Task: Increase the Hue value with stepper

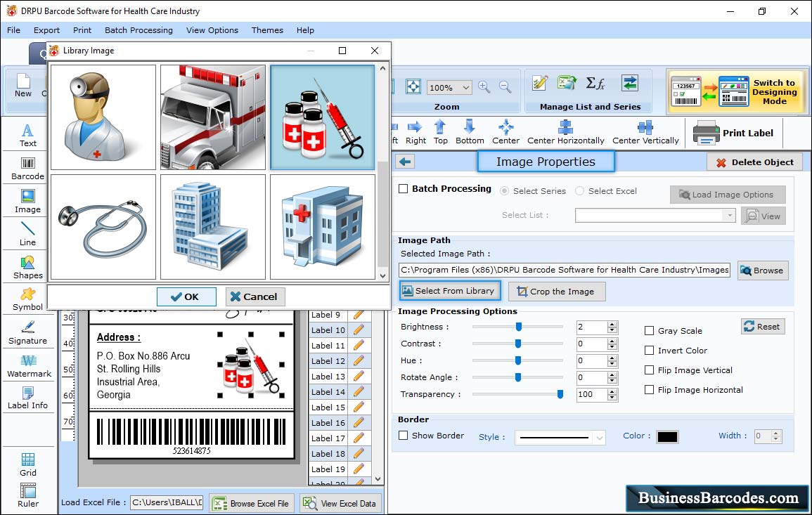Action: point(612,358)
